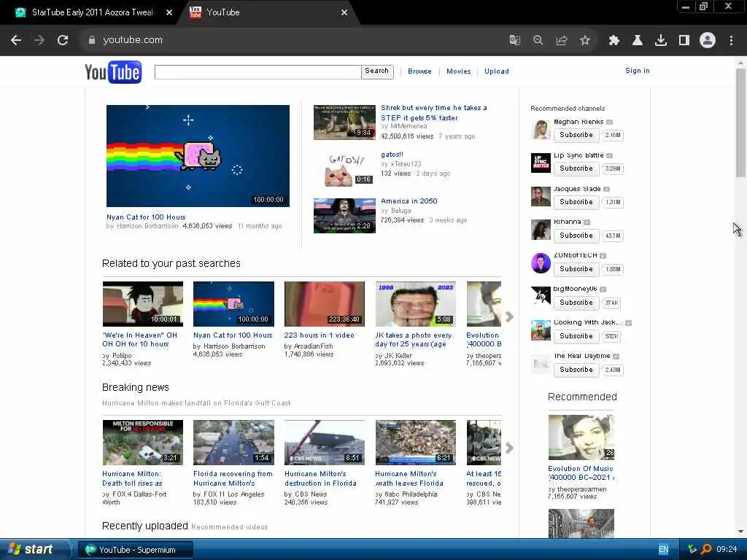Click the zoom magnifier icon in address bar
This screenshot has height=560, width=747.
pos(538,41)
